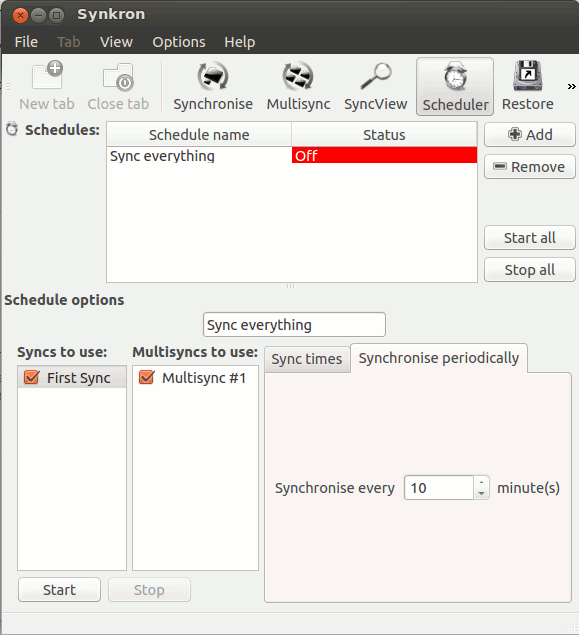The image size is (579, 635).
Task: Expand the toolbar overflow chevron
Action: pyautogui.click(x=571, y=86)
